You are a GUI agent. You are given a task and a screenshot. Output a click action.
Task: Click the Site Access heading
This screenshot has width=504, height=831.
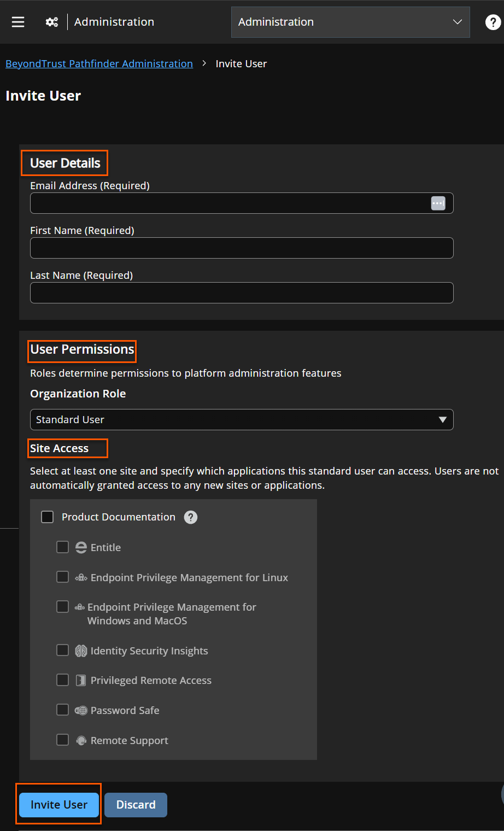(59, 448)
